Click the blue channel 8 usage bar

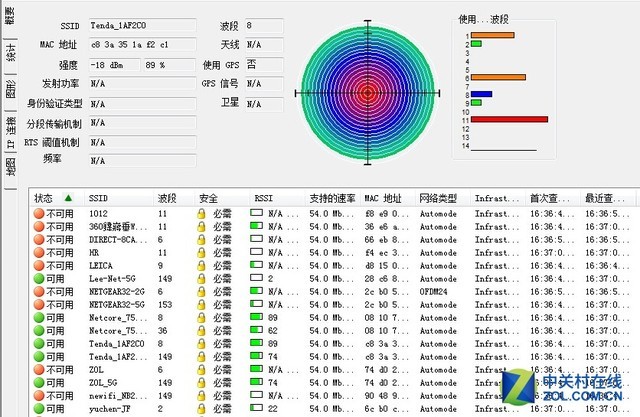click(x=482, y=94)
